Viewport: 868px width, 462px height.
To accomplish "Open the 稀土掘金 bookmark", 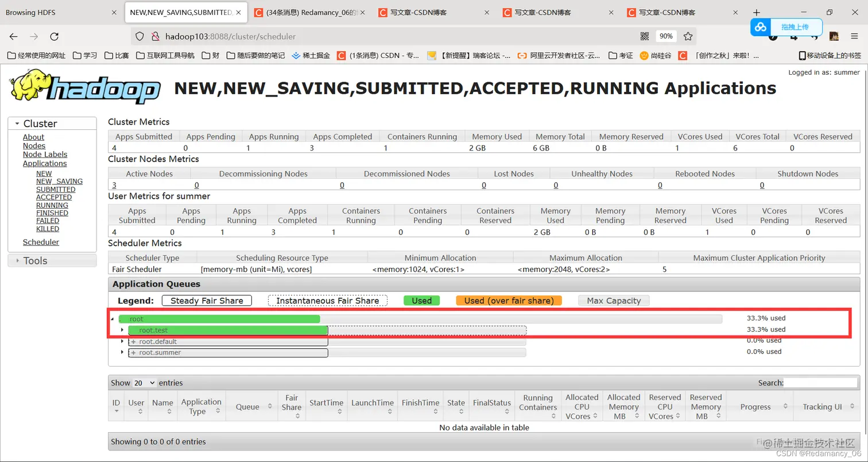I will (x=311, y=56).
